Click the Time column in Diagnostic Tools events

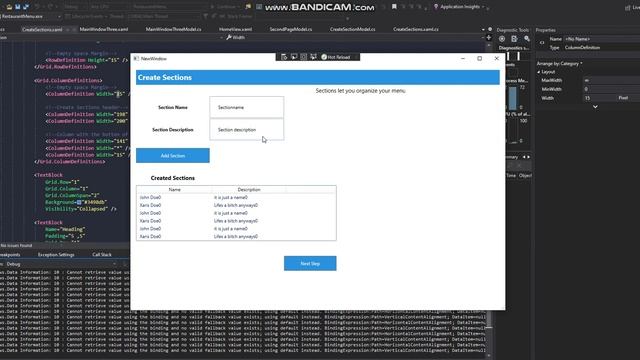tap(511, 176)
